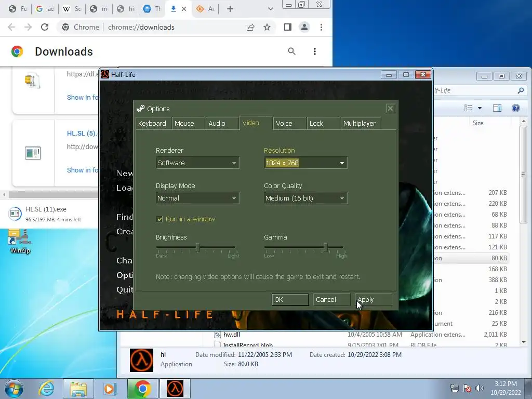This screenshot has height=399, width=532.
Task: Open the Multiplayer tab
Action: 361,124
